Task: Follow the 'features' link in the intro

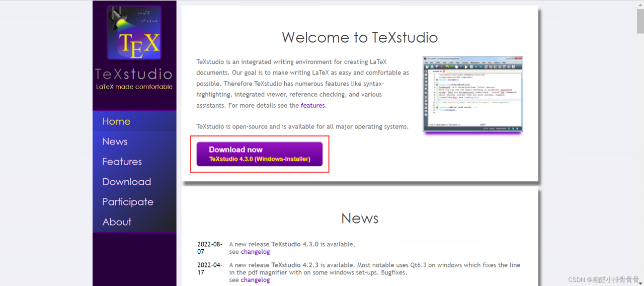Action: tap(312, 106)
